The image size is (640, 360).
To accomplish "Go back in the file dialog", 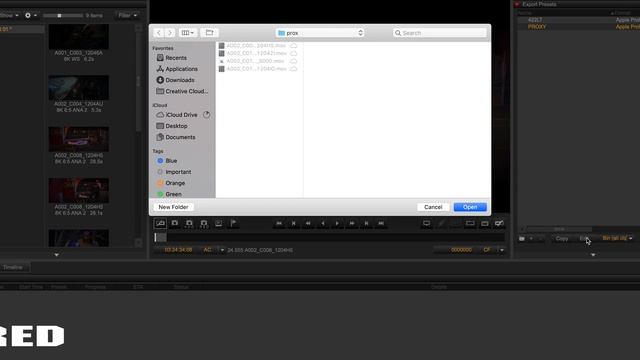I will [159, 33].
